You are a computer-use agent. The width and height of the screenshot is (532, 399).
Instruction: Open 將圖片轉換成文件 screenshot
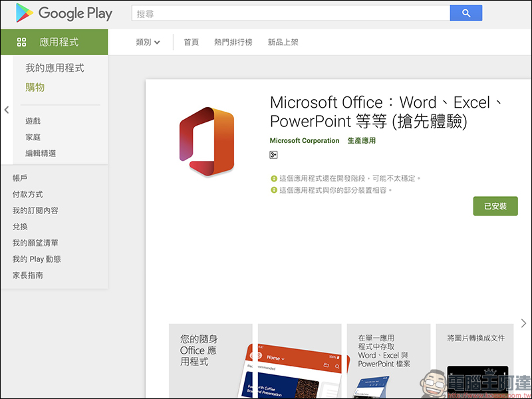(x=474, y=360)
